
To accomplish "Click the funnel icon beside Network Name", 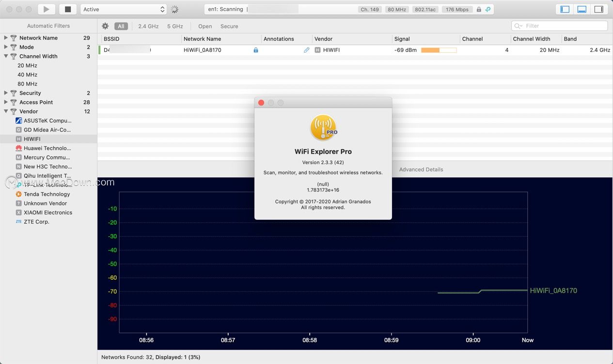I will (14, 38).
